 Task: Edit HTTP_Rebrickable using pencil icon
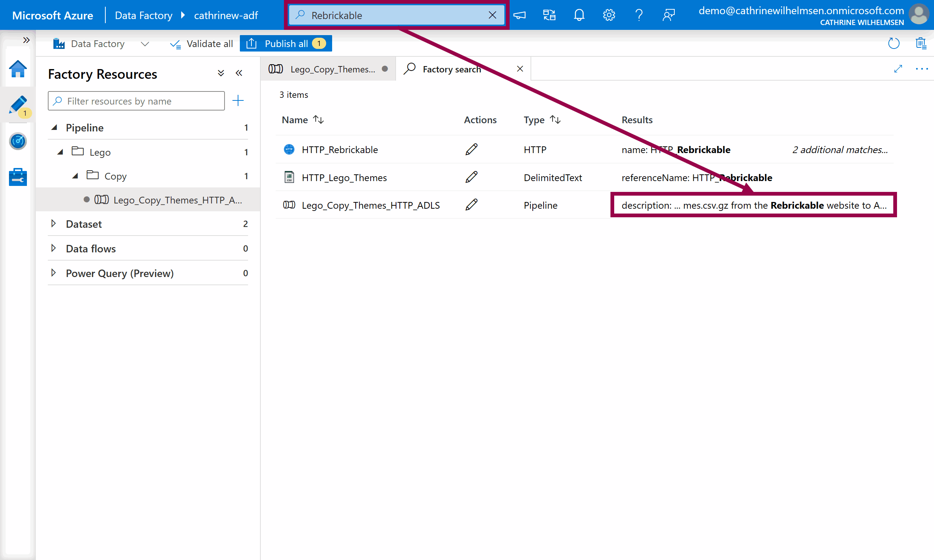471,149
